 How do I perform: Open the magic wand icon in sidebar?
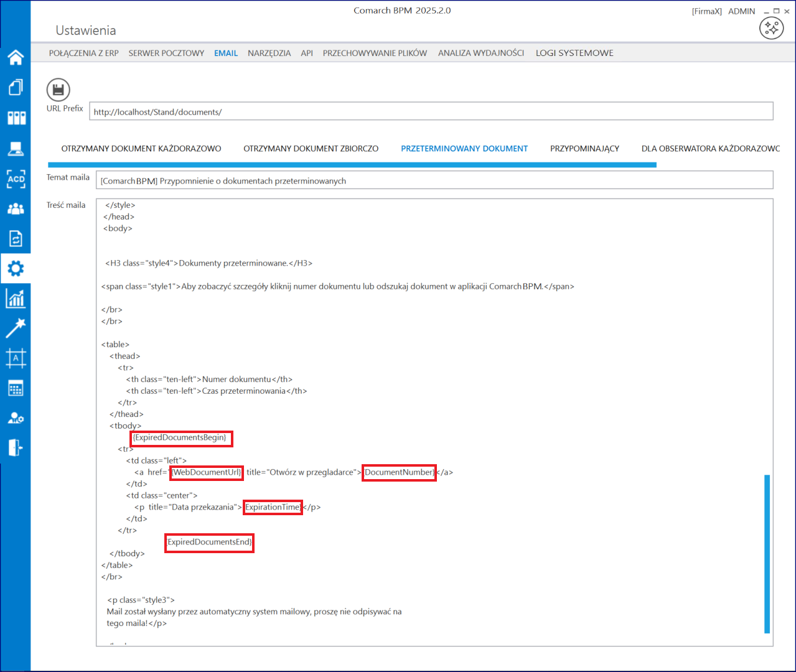point(16,328)
